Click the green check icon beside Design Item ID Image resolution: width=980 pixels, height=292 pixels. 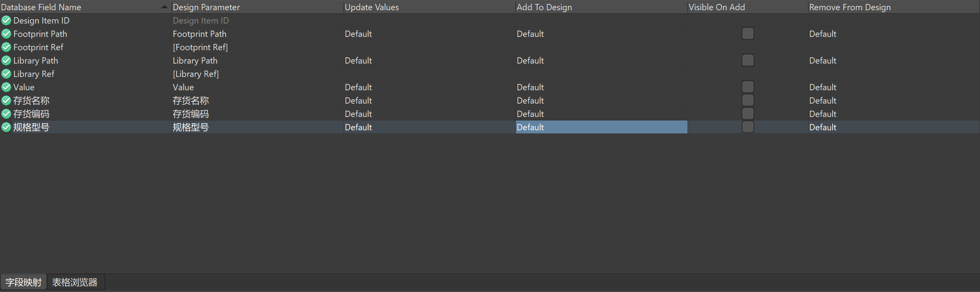coord(6,20)
